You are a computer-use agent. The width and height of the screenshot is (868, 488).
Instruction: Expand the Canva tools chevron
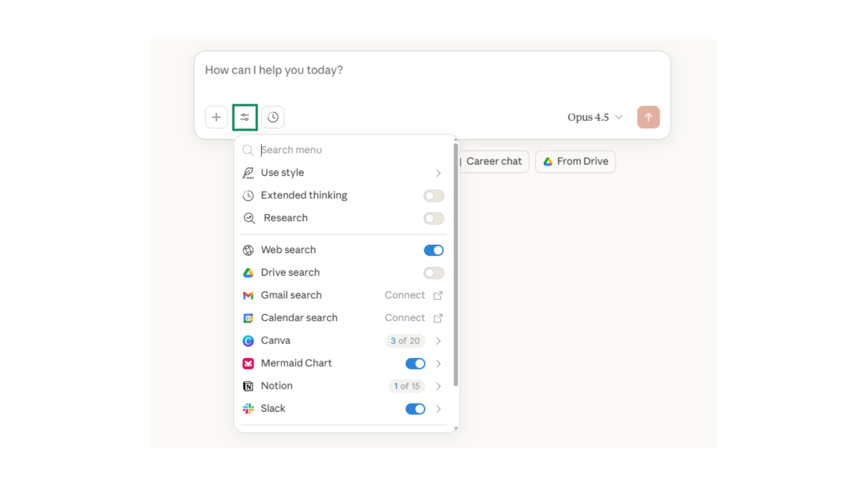pyautogui.click(x=438, y=341)
